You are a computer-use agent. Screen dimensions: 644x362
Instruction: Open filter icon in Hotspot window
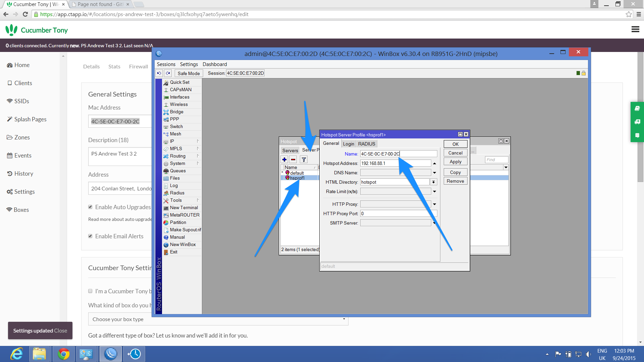click(x=304, y=160)
